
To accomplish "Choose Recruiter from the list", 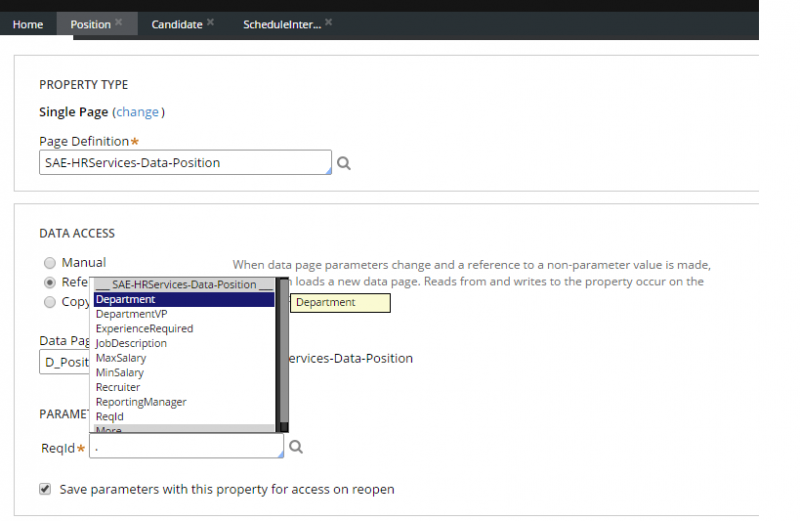I will coord(184,387).
